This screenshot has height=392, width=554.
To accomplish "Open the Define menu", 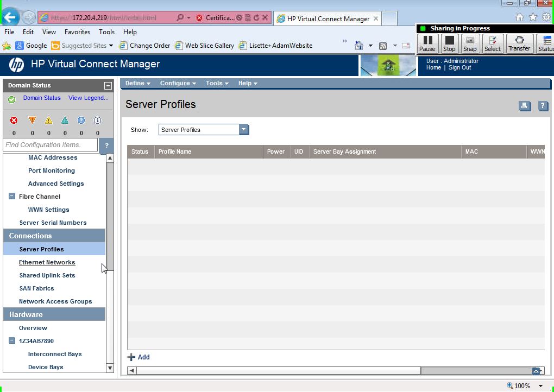I will pyautogui.click(x=138, y=84).
